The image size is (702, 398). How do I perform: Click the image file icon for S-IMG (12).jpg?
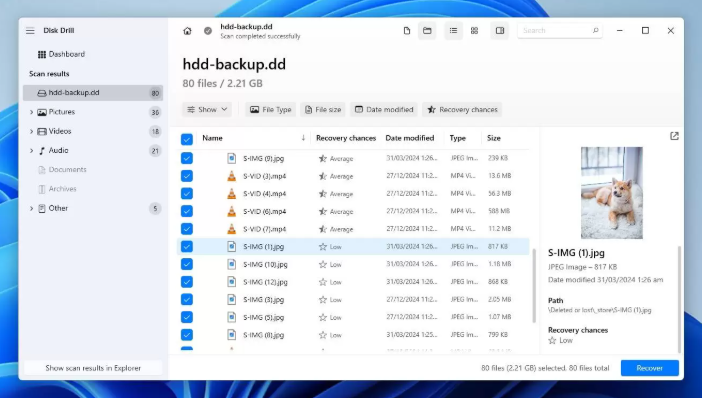(x=231, y=282)
